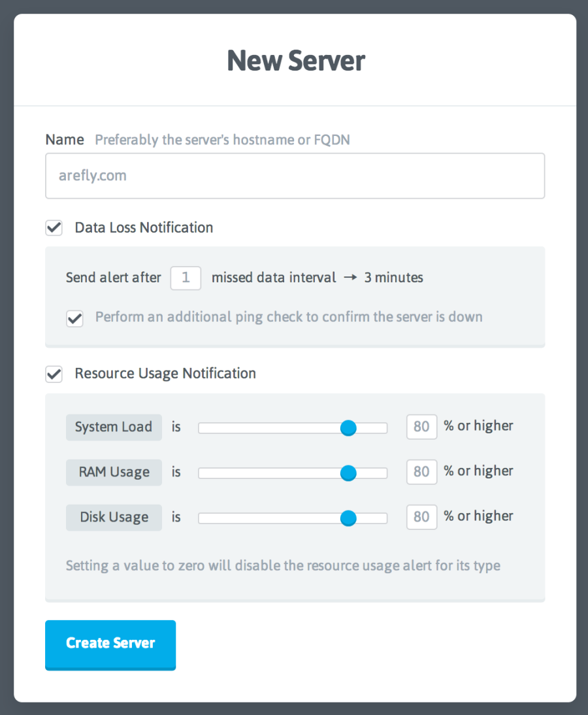Click the Data Loss Notification label text
Viewport: 588px width, 715px height.
tap(144, 228)
